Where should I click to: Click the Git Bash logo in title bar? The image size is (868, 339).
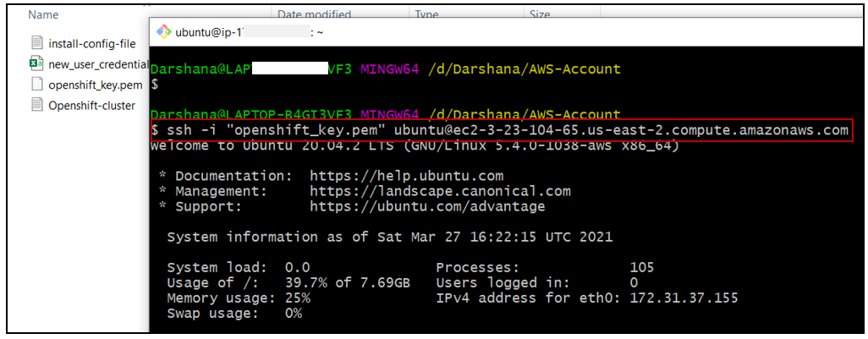click(164, 32)
